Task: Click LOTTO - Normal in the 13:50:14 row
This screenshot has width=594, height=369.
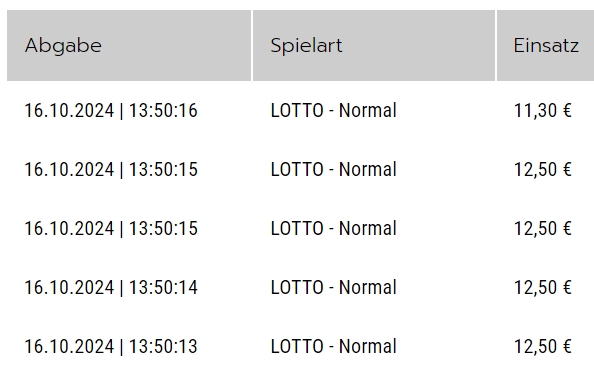Action: pyautogui.click(x=333, y=288)
